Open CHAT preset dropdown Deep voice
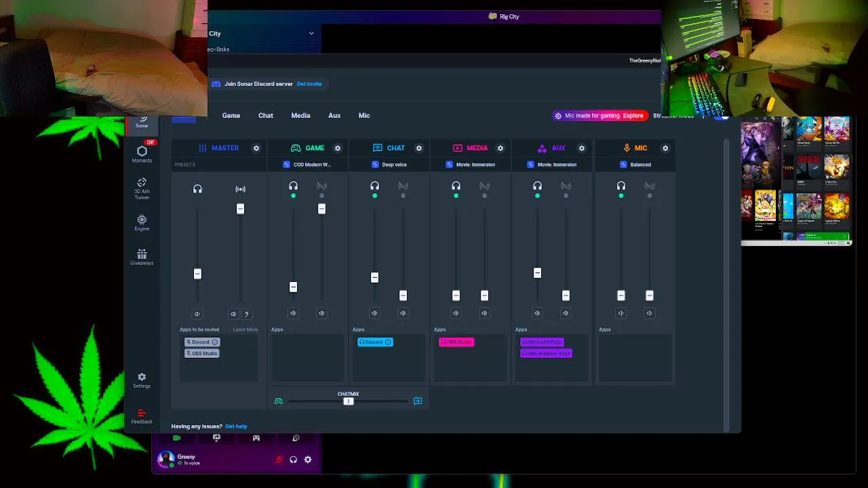The height and width of the screenshot is (488, 868). [389, 165]
